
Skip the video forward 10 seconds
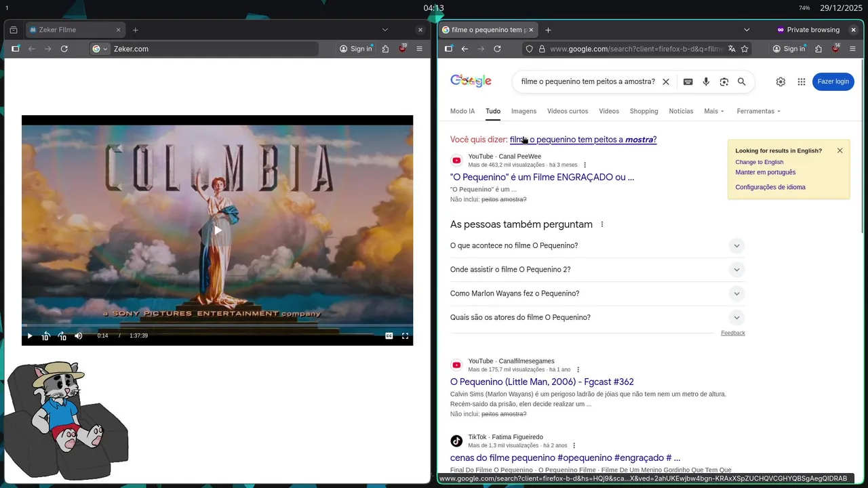pos(62,336)
